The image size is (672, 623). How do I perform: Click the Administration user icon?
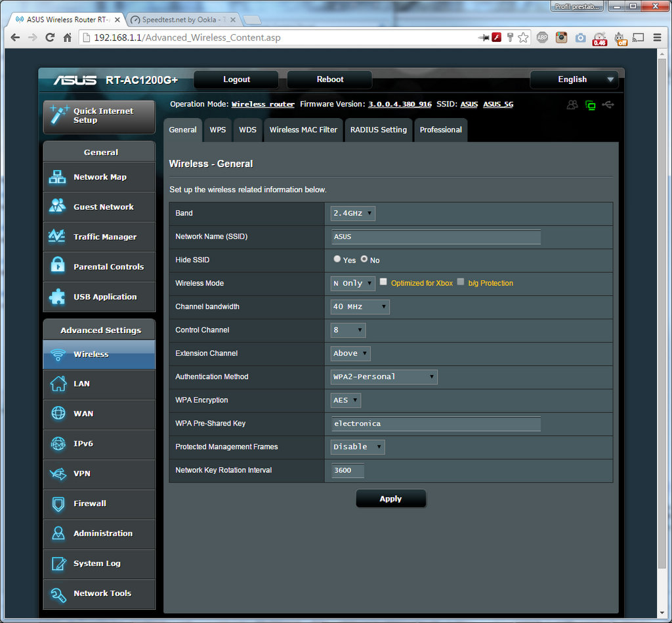point(58,533)
